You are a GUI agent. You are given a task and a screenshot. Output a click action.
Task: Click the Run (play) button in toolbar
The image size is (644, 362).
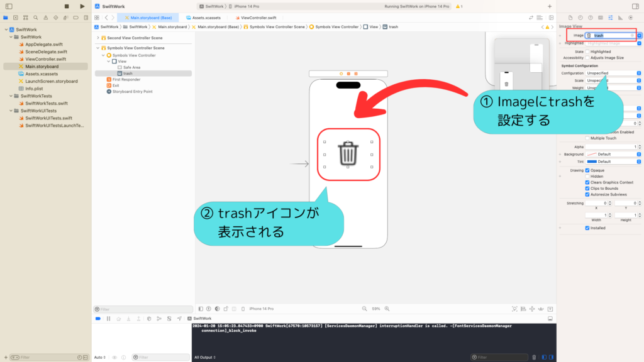click(82, 6)
